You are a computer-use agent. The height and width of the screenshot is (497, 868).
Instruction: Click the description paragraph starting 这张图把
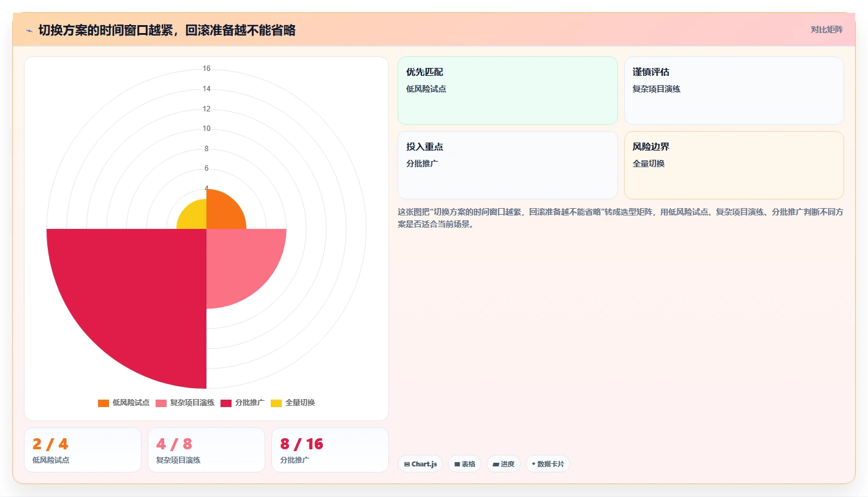pyautogui.click(x=621, y=218)
